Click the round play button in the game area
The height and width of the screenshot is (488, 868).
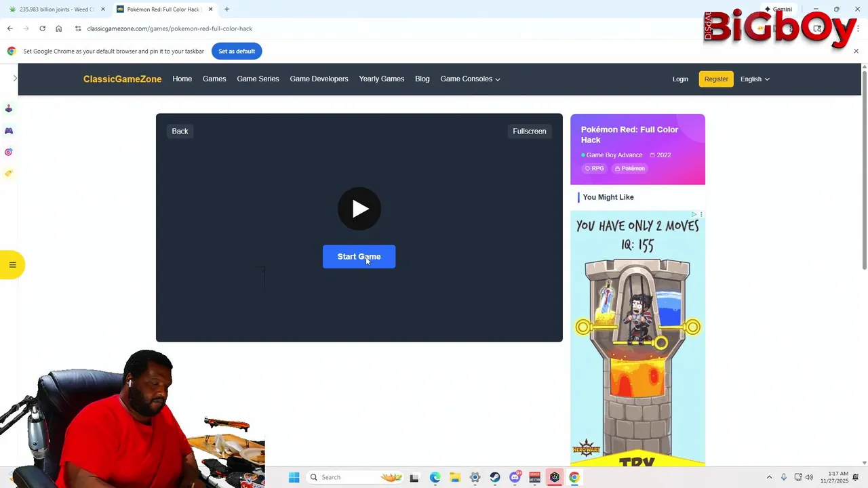[x=359, y=209]
